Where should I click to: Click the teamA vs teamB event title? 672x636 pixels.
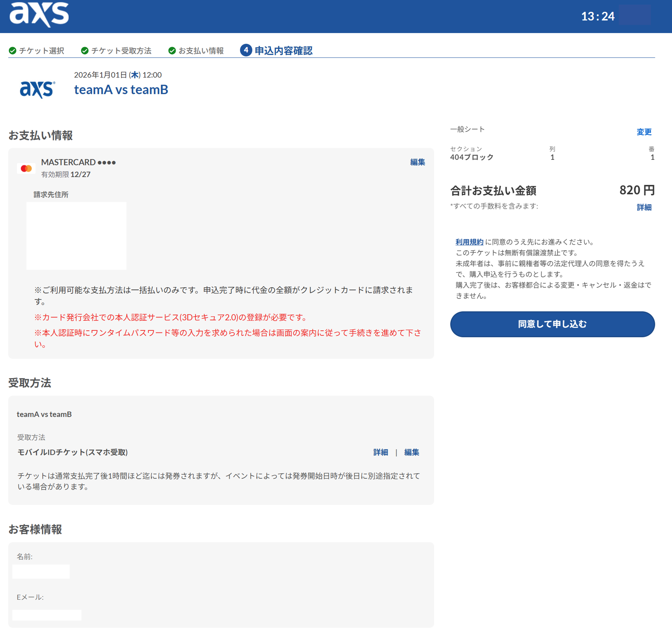click(121, 89)
